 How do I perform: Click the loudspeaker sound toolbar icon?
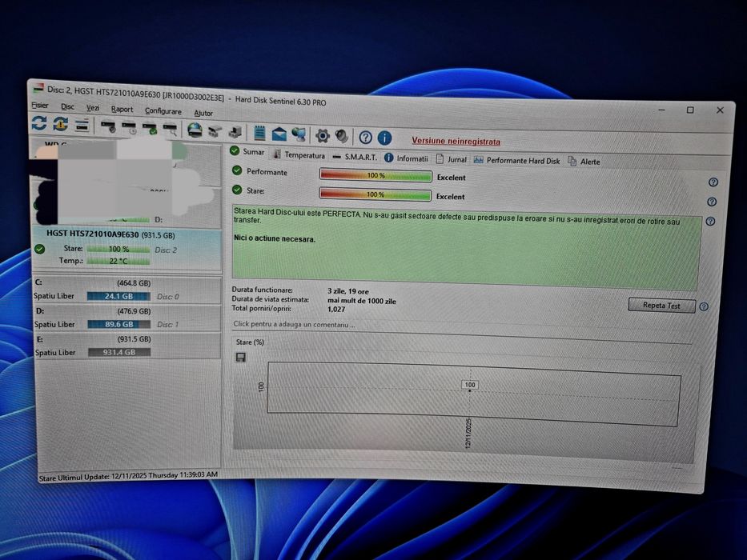[342, 137]
